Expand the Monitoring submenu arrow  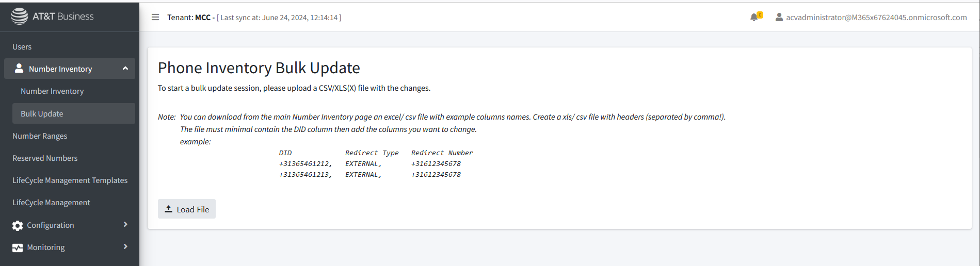(125, 246)
